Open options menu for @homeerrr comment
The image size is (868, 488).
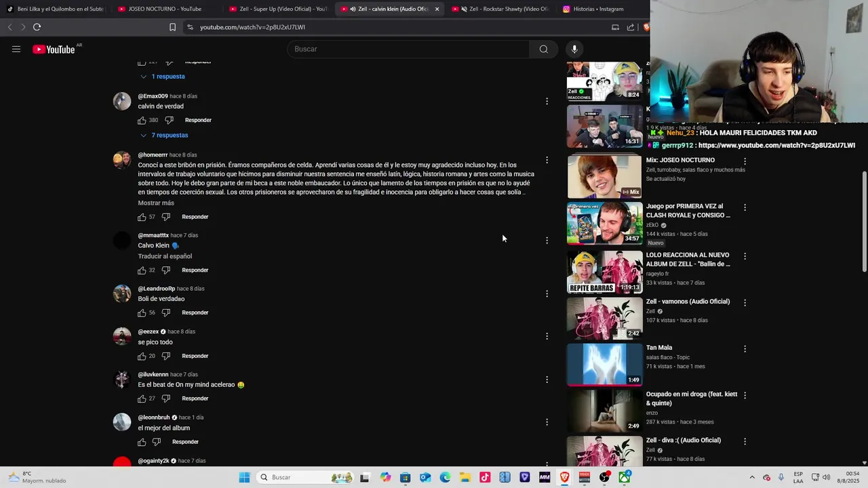pyautogui.click(x=547, y=160)
